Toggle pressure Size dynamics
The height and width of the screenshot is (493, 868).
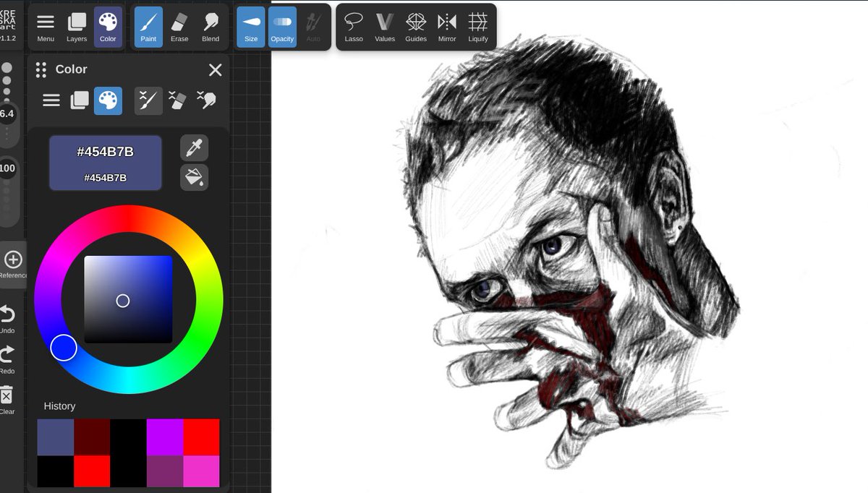click(x=251, y=27)
